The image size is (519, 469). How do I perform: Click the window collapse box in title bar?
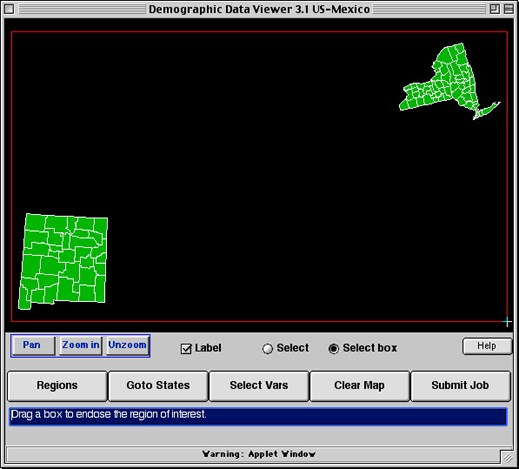(509, 9)
